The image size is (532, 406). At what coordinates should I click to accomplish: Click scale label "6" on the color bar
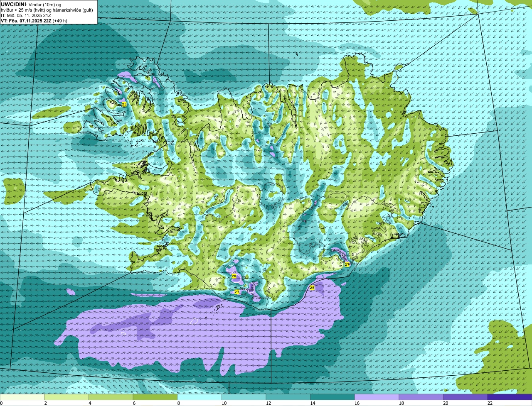134,403
